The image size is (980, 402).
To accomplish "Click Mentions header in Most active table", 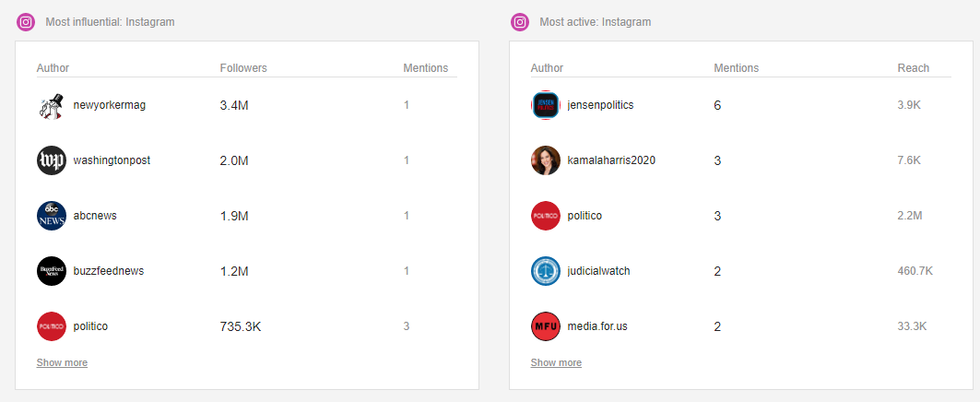I will 737,68.
